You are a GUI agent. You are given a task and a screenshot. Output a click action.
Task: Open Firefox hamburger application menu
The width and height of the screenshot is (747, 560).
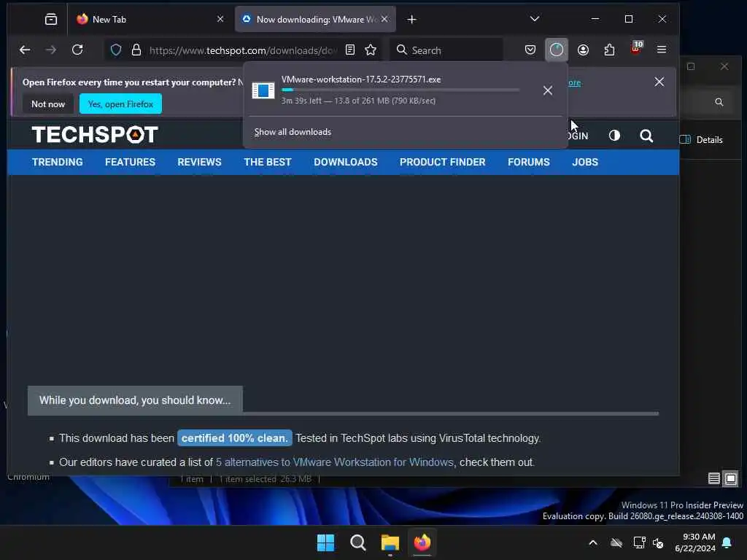point(661,50)
